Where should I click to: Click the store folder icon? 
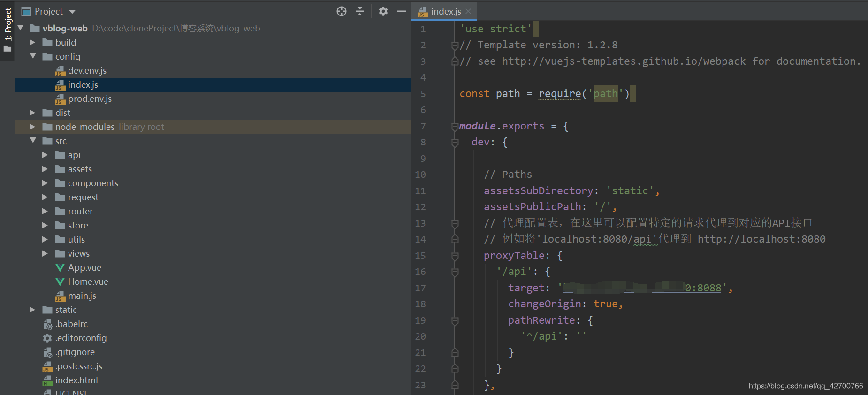60,225
